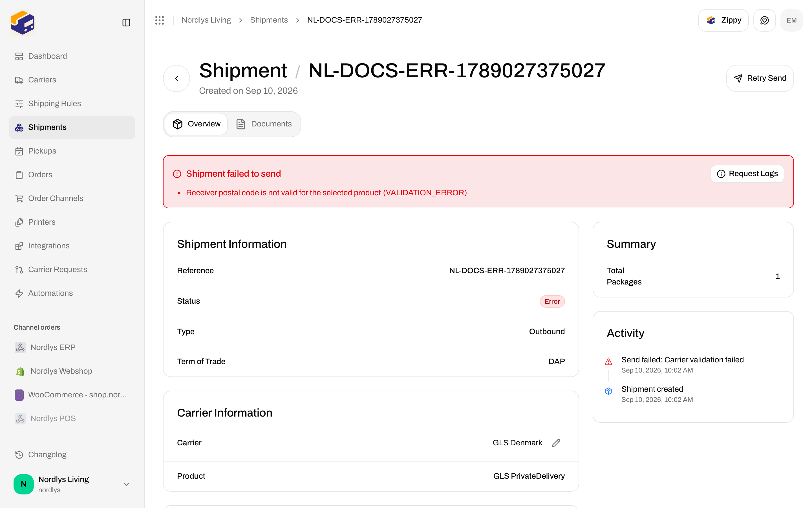Click the reference value in Shipment Information
The width and height of the screenshot is (812, 508).
point(507,271)
